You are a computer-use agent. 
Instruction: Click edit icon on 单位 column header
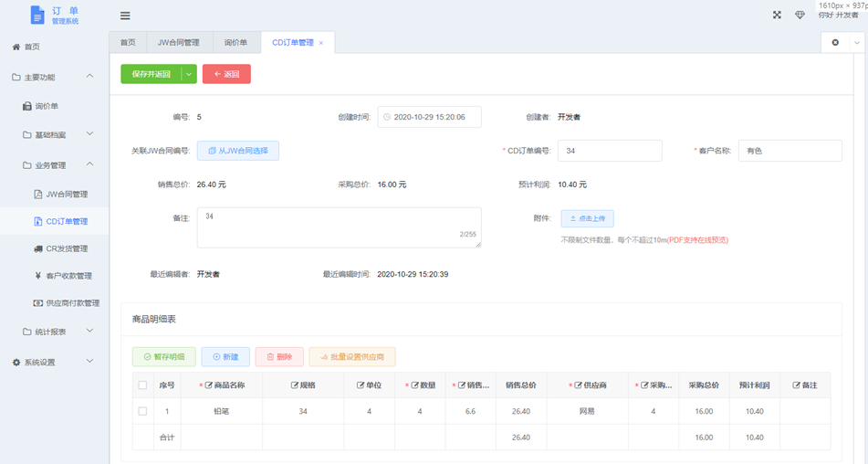click(361, 385)
